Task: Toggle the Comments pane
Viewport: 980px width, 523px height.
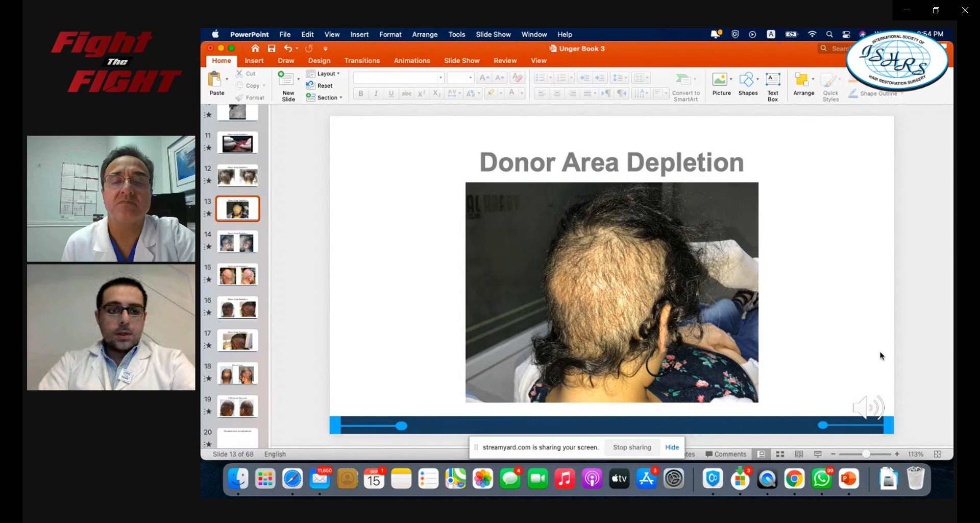Action: [726, 454]
